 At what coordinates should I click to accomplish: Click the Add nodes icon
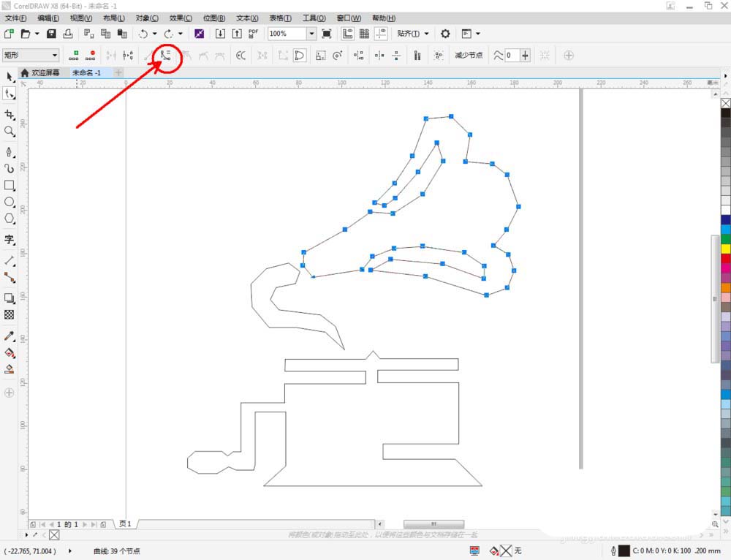tap(74, 56)
